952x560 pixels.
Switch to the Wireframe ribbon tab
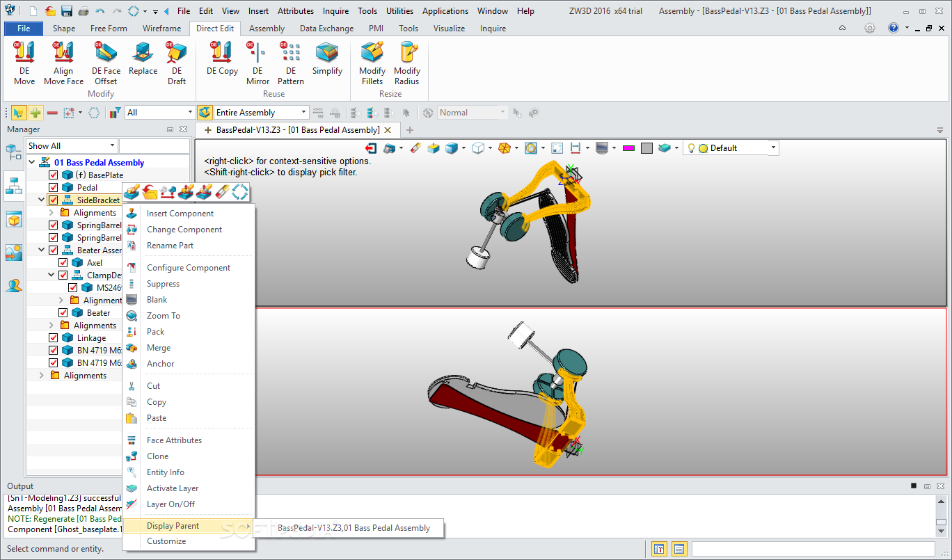161,29
